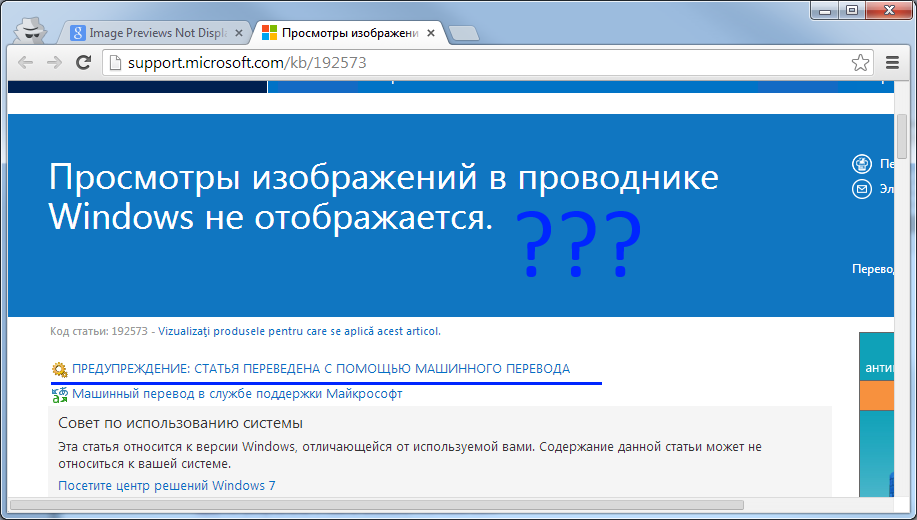
Task: Click the article title Просмотры изображений в проводнике
Action: tap(384, 196)
